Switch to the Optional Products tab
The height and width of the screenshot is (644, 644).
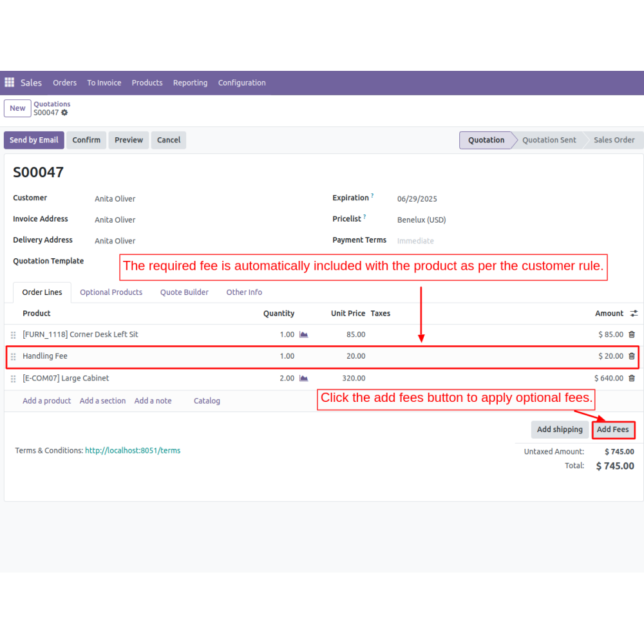pyautogui.click(x=111, y=292)
